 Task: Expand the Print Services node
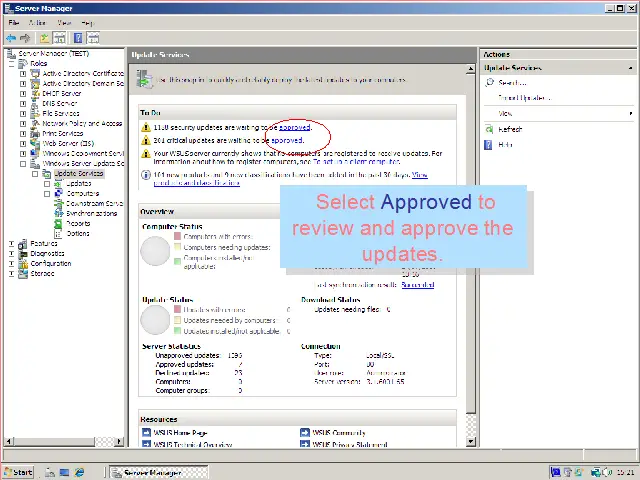coord(23,134)
